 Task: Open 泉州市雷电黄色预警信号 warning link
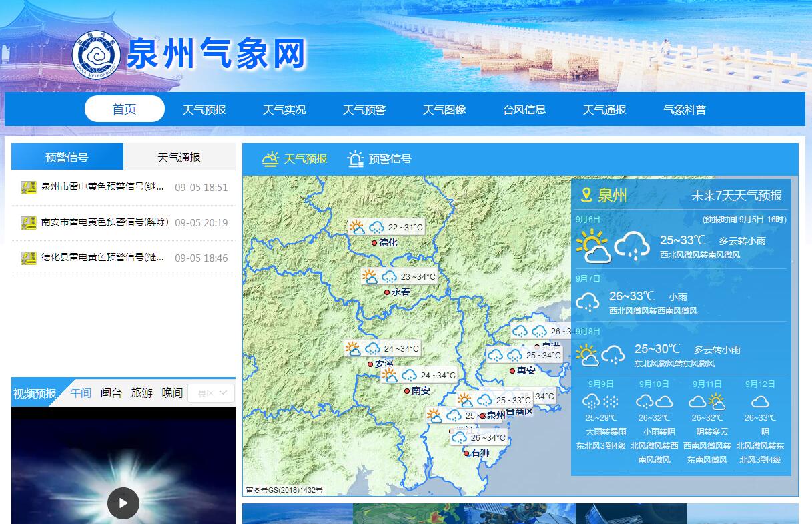pyautogui.click(x=103, y=187)
